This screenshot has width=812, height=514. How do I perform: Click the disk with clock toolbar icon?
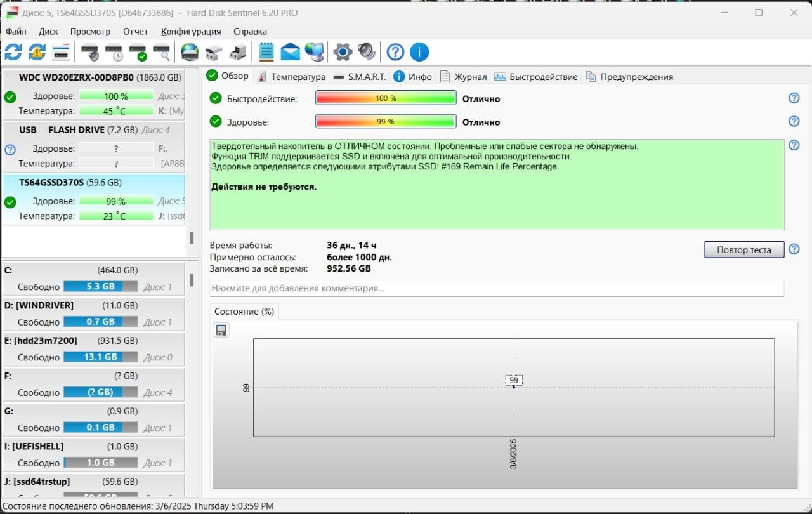tap(114, 52)
